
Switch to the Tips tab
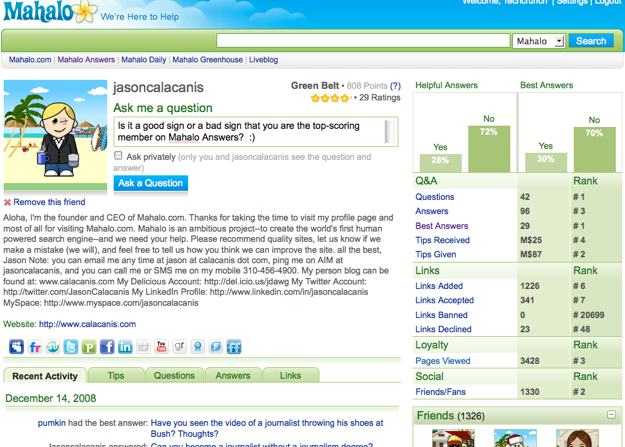[x=116, y=375]
